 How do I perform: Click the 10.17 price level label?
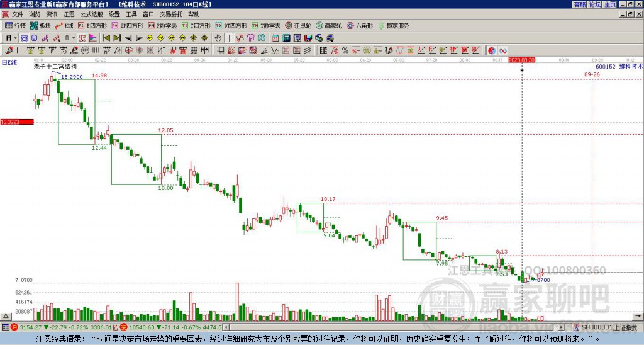coord(328,199)
